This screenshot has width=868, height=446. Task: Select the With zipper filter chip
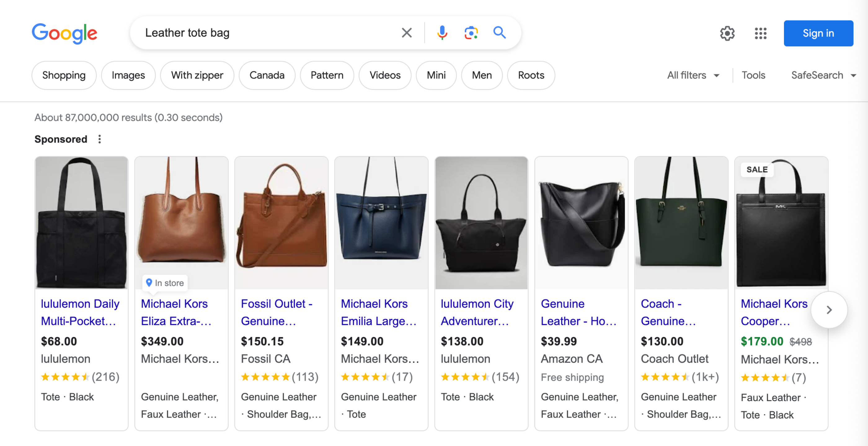pos(197,75)
